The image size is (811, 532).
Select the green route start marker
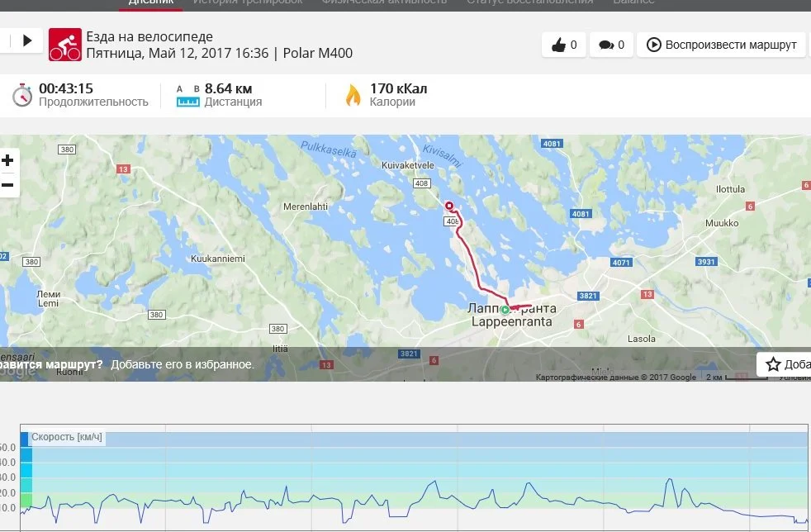pyautogui.click(x=505, y=310)
